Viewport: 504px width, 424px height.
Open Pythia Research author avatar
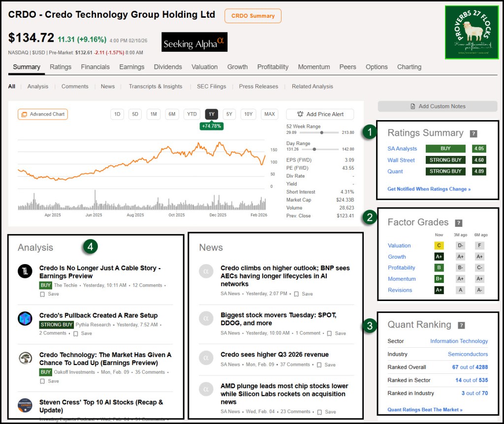pos(25,318)
